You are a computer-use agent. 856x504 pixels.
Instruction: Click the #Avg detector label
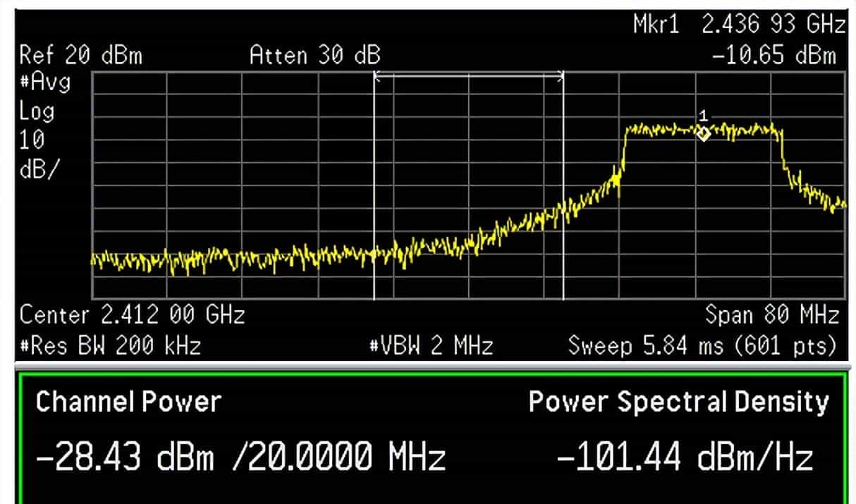click(x=45, y=83)
